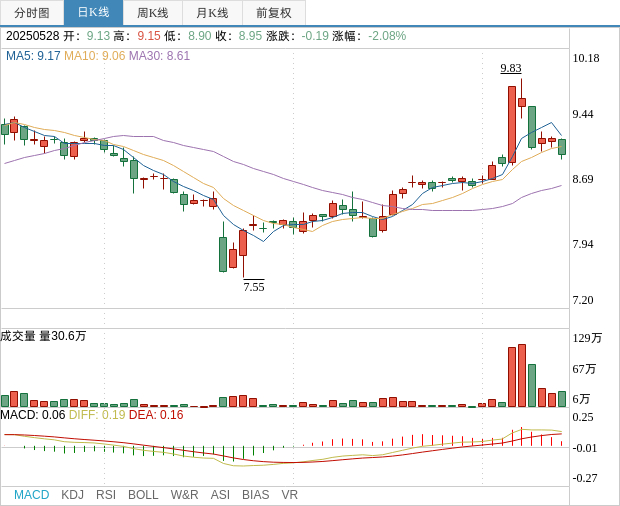This screenshot has width=620, height=506.
Task: Click the MA30 legend label
Action: coord(159,56)
